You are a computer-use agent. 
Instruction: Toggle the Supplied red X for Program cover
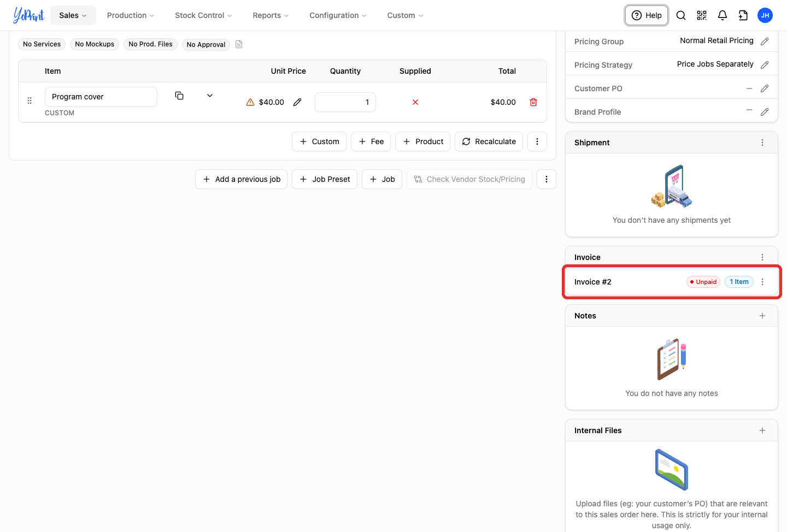coord(415,102)
